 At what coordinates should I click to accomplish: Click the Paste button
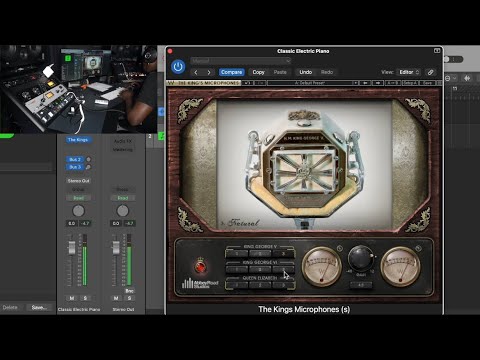pos(280,72)
